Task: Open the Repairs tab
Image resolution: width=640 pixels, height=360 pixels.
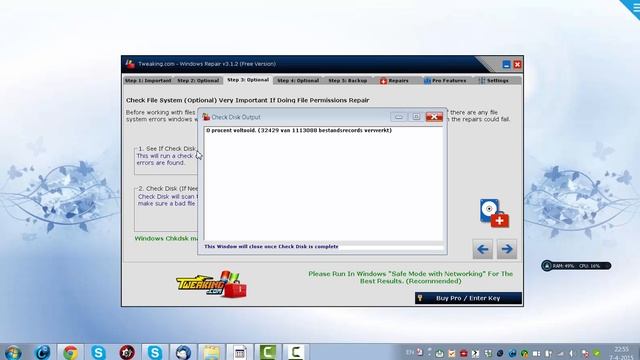Action: (x=394, y=81)
